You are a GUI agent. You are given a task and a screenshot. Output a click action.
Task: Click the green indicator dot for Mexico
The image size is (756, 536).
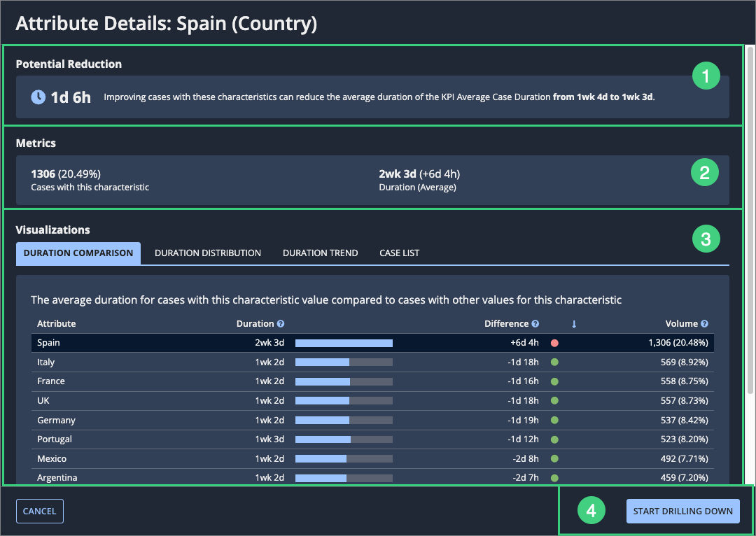(x=554, y=458)
